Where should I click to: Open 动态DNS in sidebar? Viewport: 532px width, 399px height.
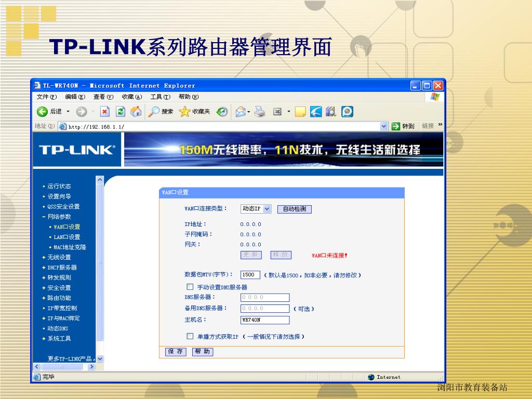pos(58,329)
